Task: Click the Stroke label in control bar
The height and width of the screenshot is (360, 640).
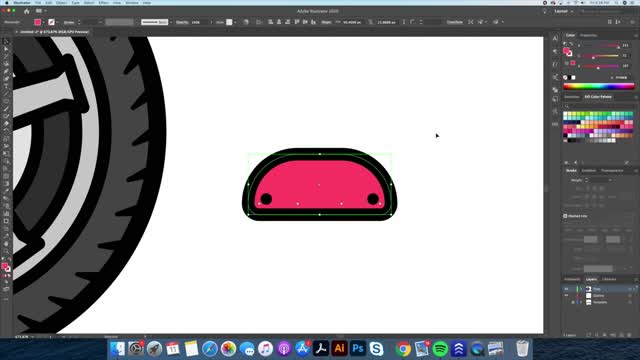Action: point(69,22)
